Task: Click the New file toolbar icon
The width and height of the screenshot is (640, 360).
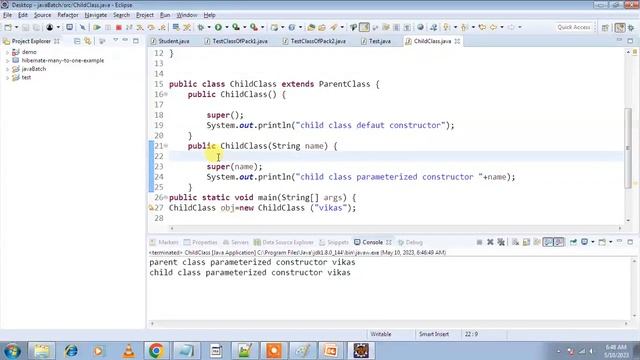Action: [x=8, y=27]
